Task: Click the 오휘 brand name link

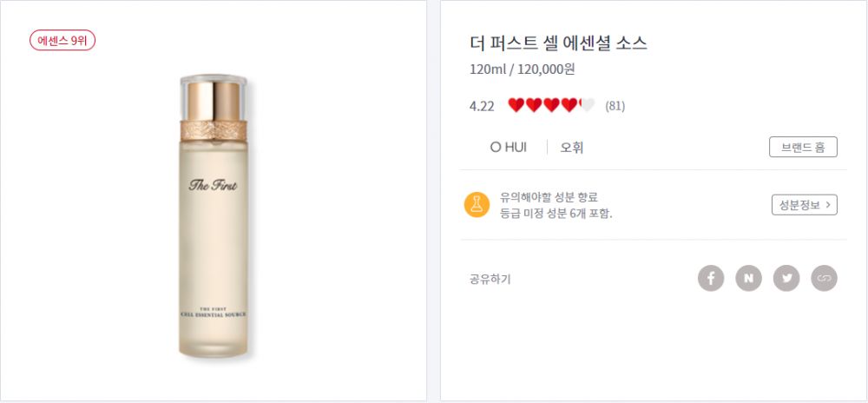Action: [572, 148]
